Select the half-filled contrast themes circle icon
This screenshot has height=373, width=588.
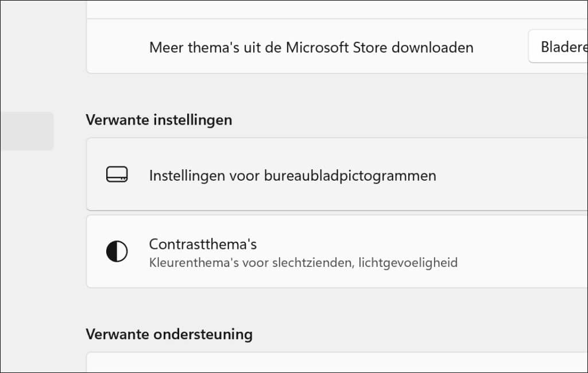117,251
